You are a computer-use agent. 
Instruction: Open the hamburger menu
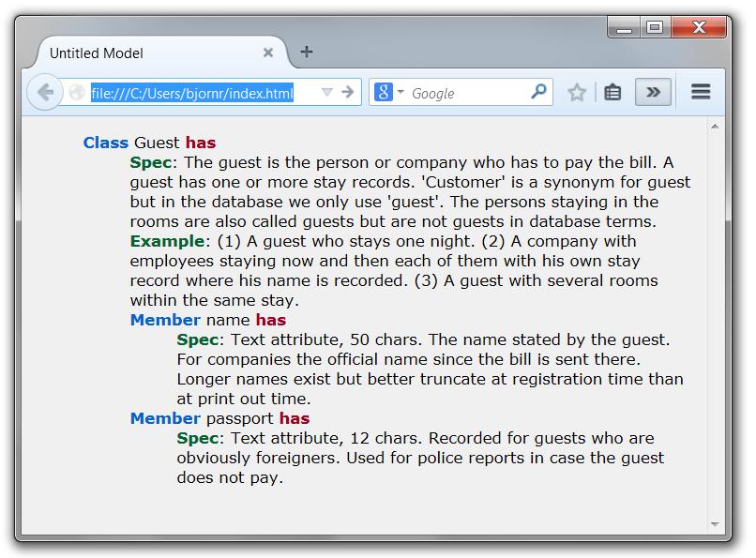[x=701, y=92]
